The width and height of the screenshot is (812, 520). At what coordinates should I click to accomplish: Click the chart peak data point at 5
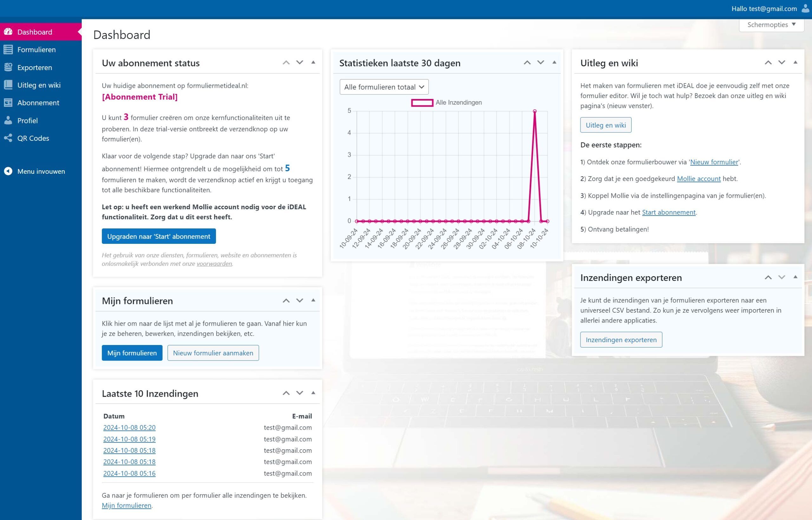[x=534, y=111]
